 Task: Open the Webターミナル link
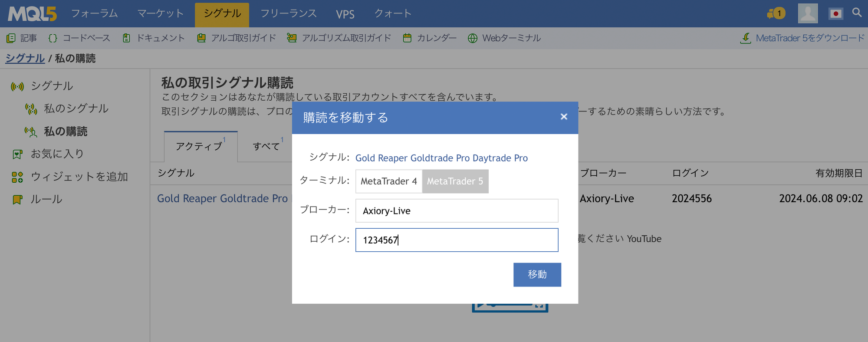[511, 38]
